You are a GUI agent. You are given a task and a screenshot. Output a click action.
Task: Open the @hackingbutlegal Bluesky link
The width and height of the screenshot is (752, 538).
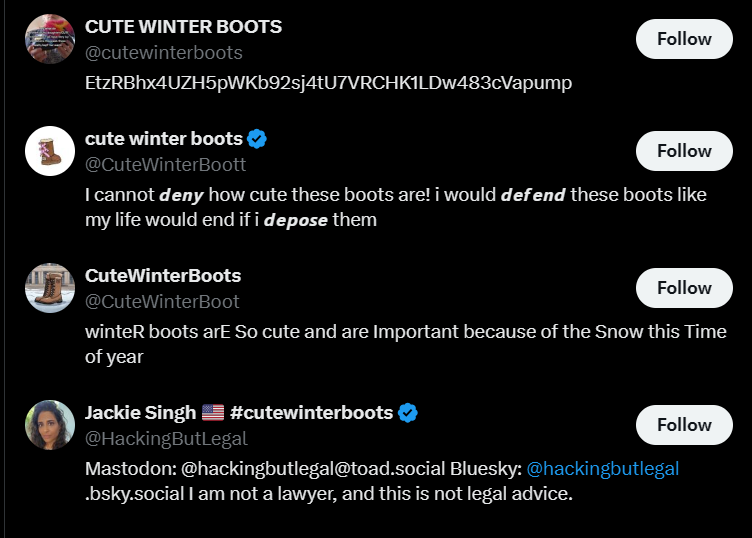(x=603, y=468)
